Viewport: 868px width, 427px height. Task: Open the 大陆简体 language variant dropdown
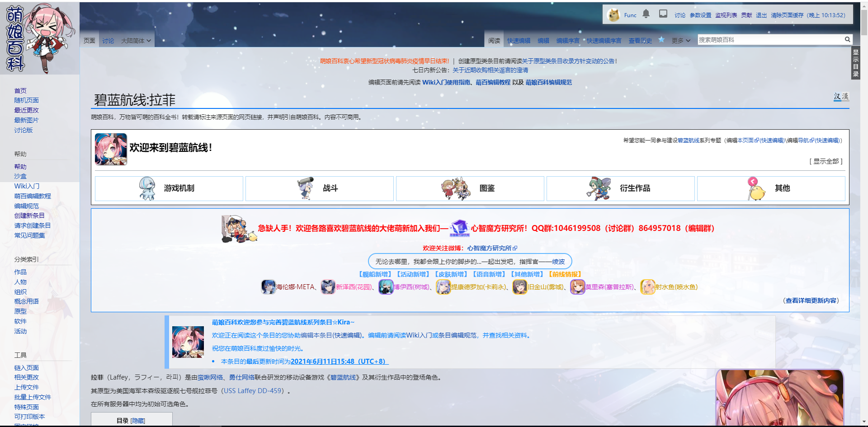coord(136,41)
